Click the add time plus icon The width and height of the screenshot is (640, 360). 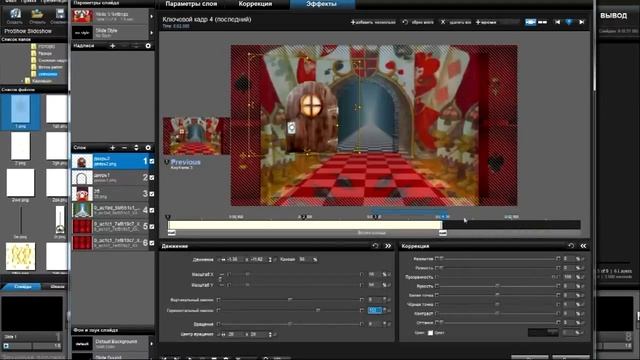(x=478, y=22)
